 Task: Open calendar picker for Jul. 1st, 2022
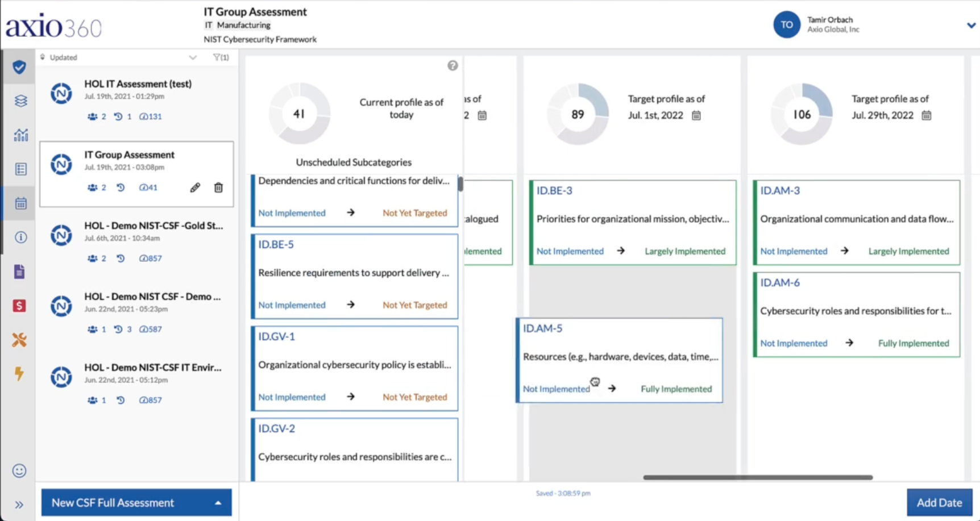(696, 115)
